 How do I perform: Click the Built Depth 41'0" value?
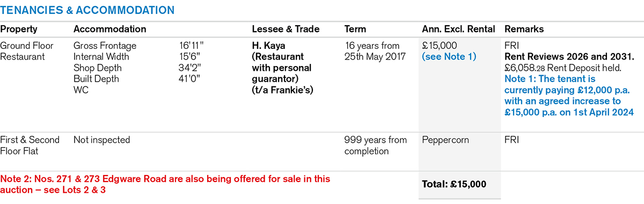point(192,79)
